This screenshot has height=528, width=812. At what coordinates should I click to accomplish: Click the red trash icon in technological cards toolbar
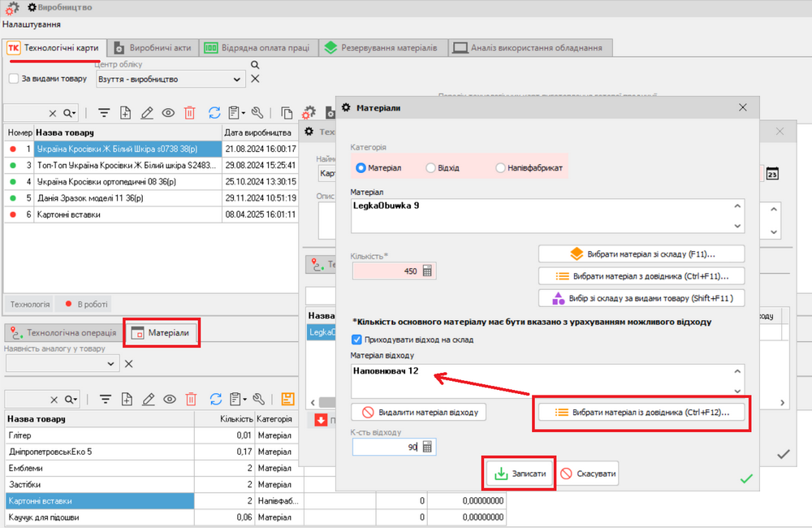[x=189, y=113]
